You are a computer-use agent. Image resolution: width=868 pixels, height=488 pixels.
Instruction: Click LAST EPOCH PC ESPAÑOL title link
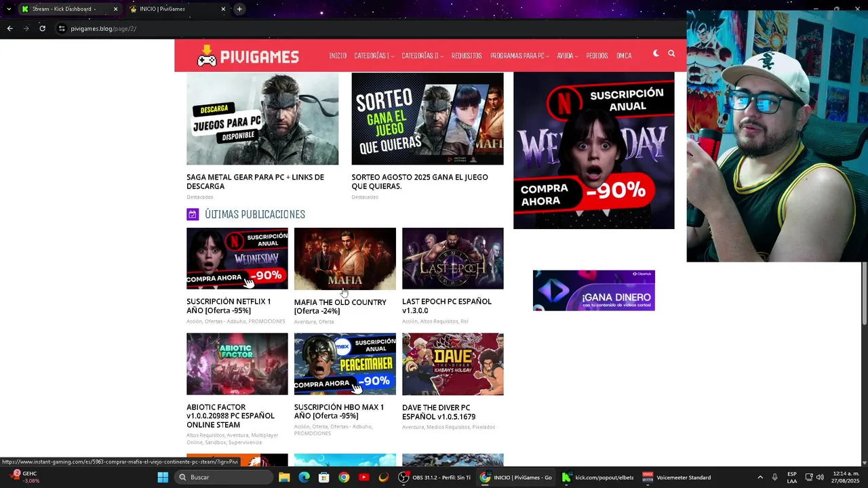(x=447, y=306)
